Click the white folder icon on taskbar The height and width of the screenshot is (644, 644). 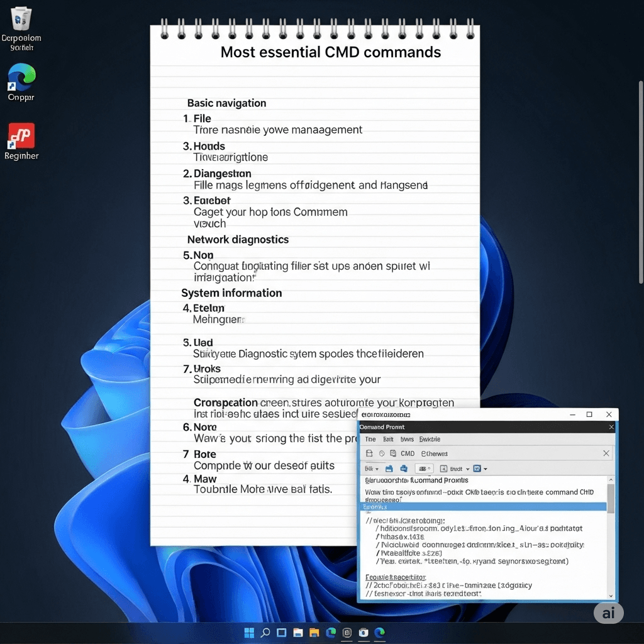coord(297,633)
